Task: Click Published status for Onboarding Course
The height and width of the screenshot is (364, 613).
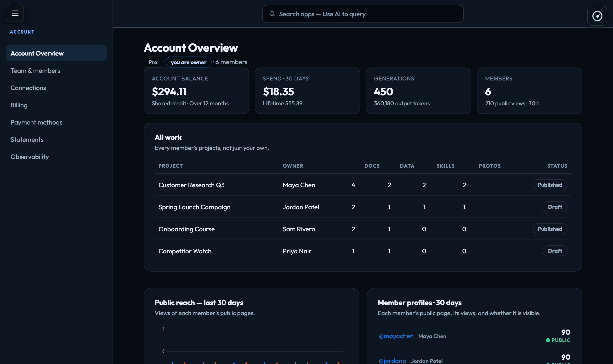Action: tap(550, 229)
